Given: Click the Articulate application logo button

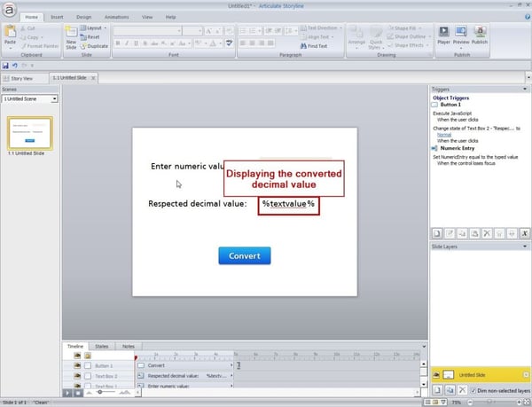Looking at the screenshot, I should tap(9, 10).
